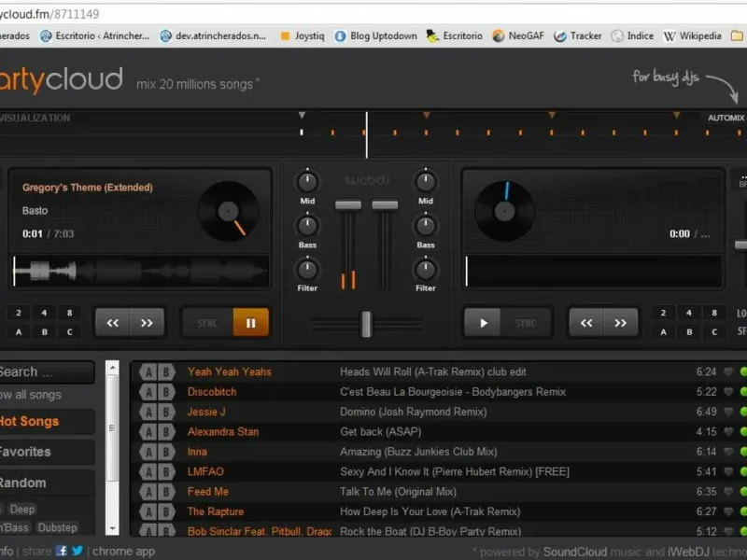Image resolution: width=747 pixels, height=560 pixels.
Task: Load Yeah Yeah Yeahs track to deck A
Action: coord(148,371)
